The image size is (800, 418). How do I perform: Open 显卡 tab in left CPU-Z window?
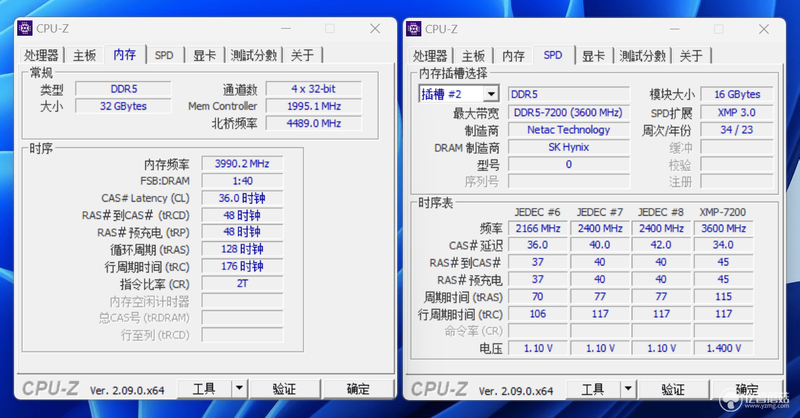204,55
